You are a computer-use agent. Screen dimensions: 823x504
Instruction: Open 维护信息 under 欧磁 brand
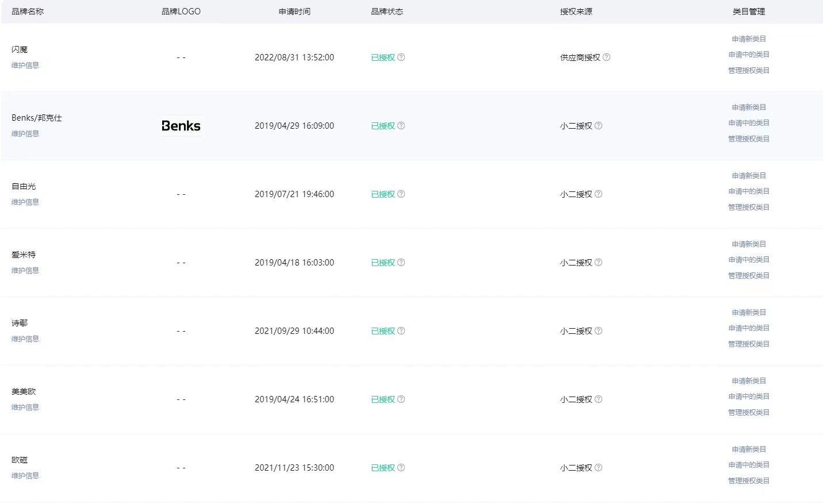click(x=25, y=476)
